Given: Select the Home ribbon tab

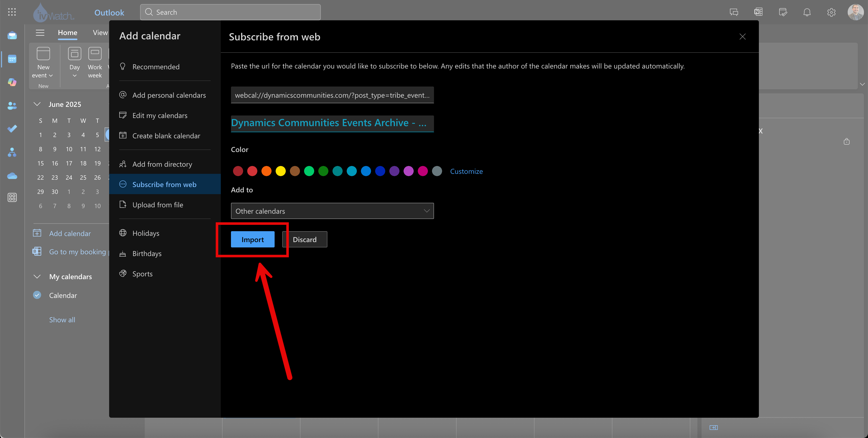Looking at the screenshot, I should (68, 33).
